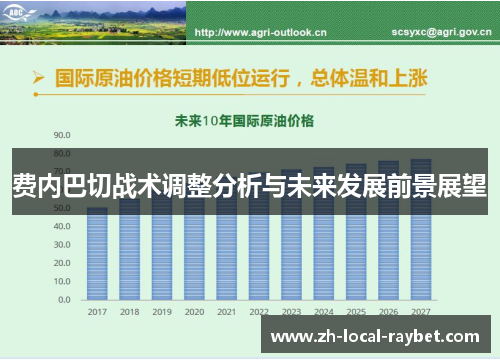500x362 pixels.
Task: Click the 2021 x-axis label
Action: pyautogui.click(x=226, y=312)
